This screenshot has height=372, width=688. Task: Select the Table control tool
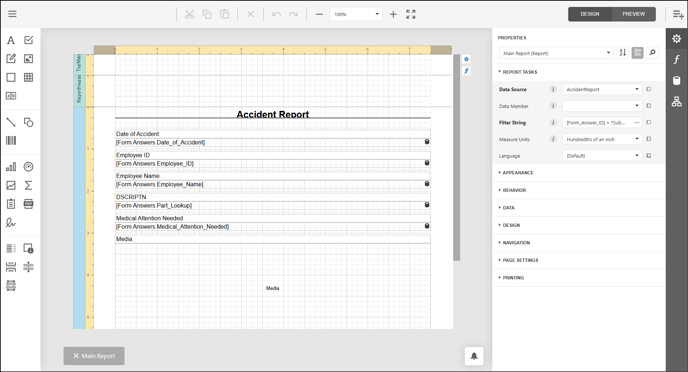click(29, 78)
